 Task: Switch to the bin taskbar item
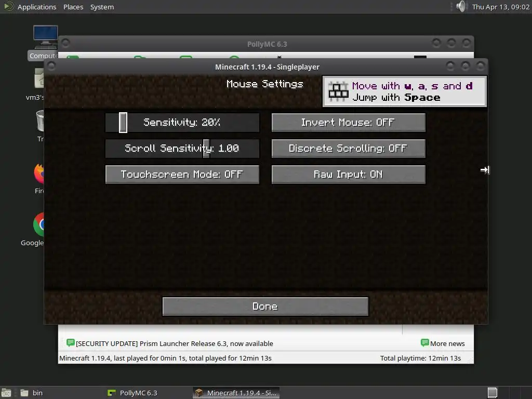(32, 393)
